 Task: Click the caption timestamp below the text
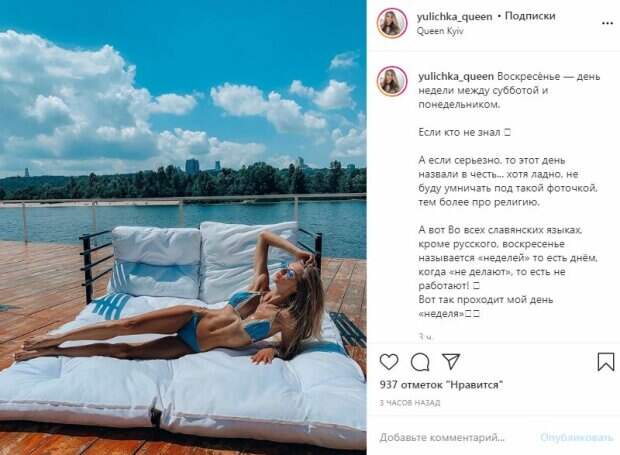coord(426,337)
